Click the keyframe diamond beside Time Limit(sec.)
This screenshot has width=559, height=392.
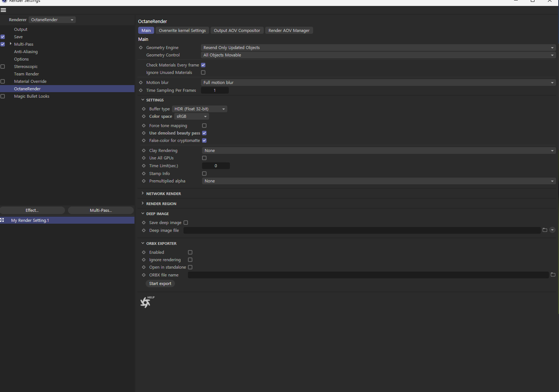click(144, 166)
